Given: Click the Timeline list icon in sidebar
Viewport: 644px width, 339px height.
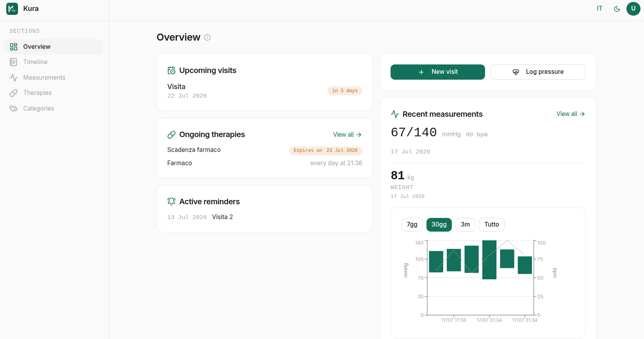Looking at the screenshot, I should tap(14, 62).
